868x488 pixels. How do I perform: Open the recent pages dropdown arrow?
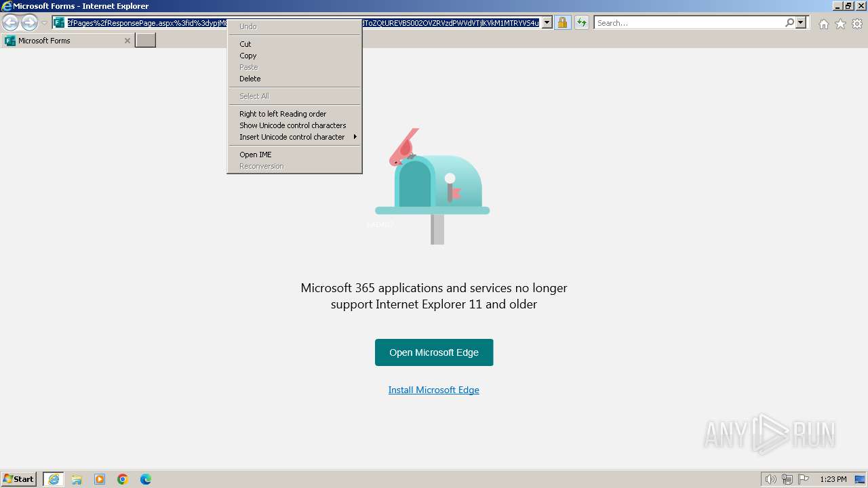tap(44, 23)
